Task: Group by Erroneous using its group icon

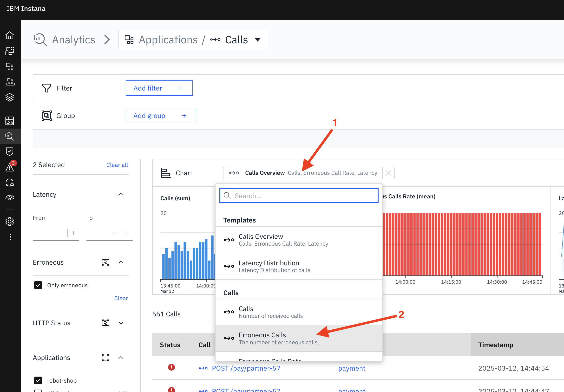Action: pos(105,262)
